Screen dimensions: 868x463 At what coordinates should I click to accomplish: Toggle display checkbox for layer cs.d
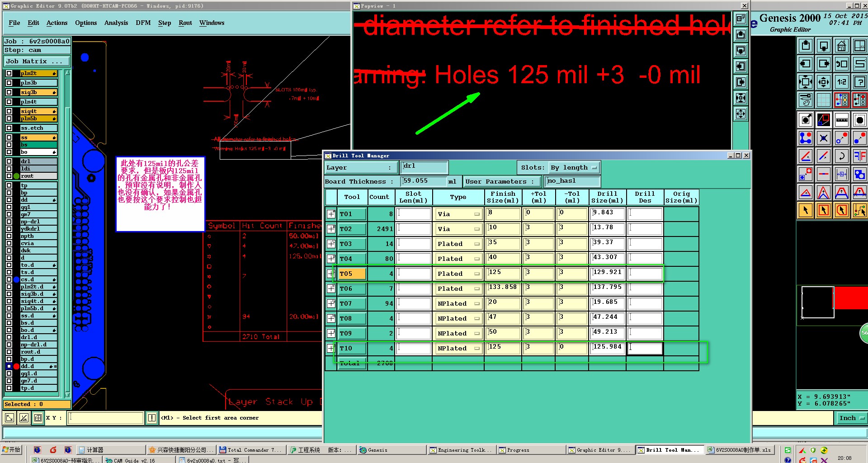(x=9, y=279)
